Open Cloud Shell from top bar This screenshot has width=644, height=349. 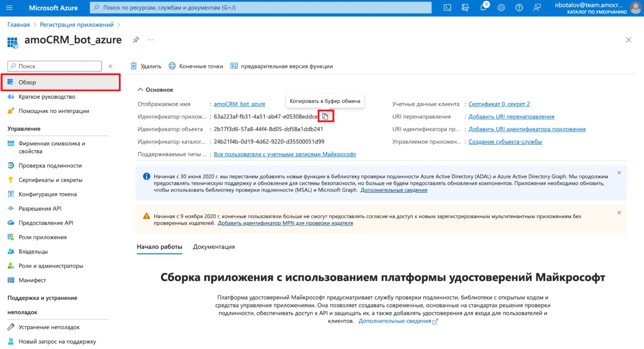click(x=447, y=8)
